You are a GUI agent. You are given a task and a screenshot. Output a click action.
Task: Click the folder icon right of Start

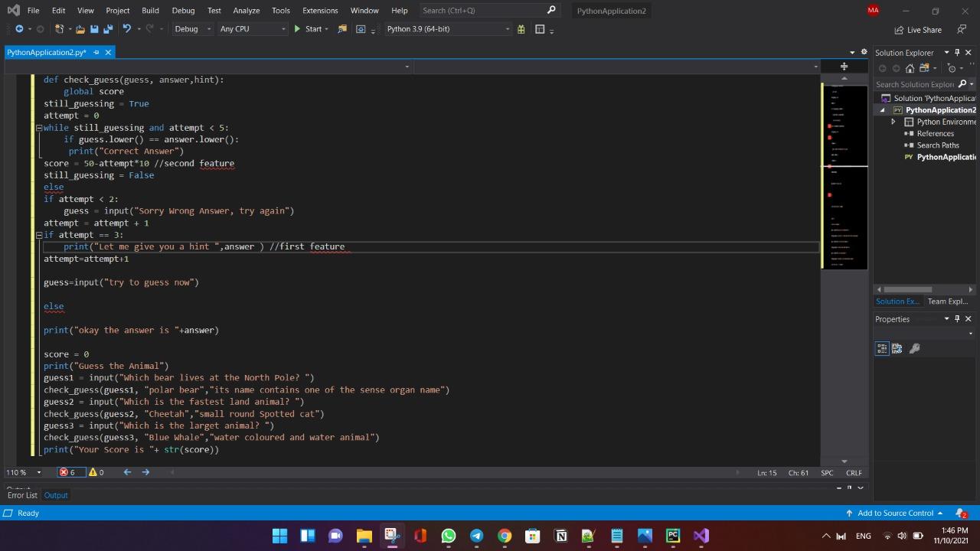342,29
